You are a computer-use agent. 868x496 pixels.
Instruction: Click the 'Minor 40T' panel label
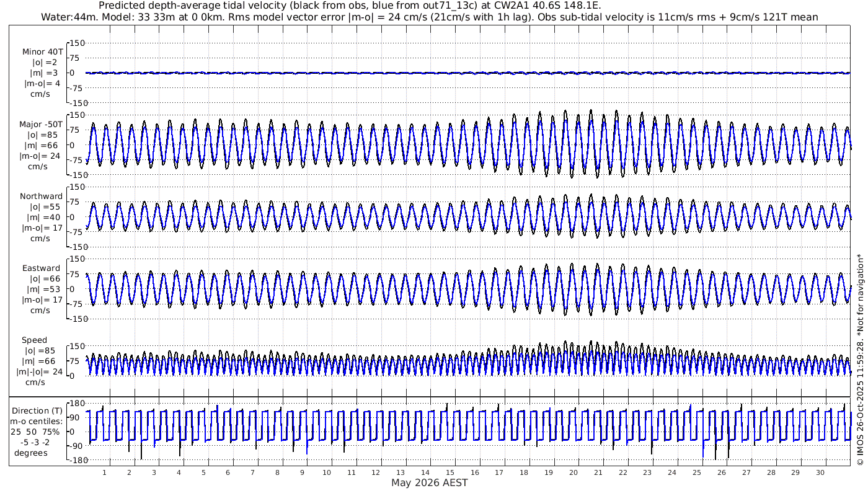point(40,52)
